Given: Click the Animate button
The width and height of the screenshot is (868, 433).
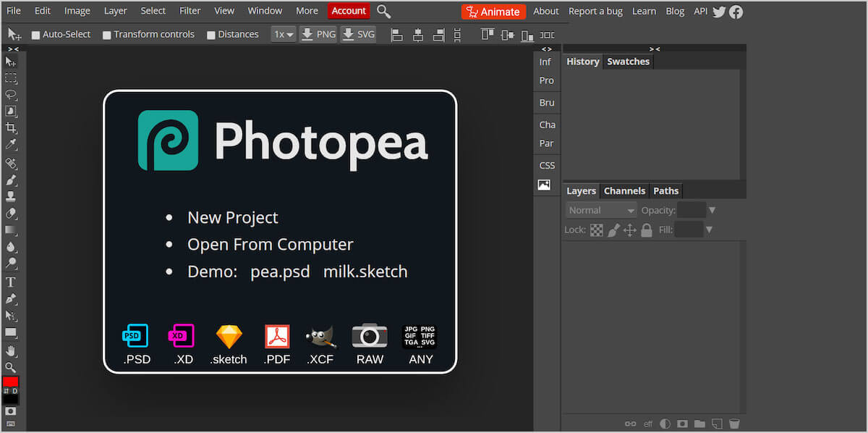Looking at the screenshot, I should 493,12.
